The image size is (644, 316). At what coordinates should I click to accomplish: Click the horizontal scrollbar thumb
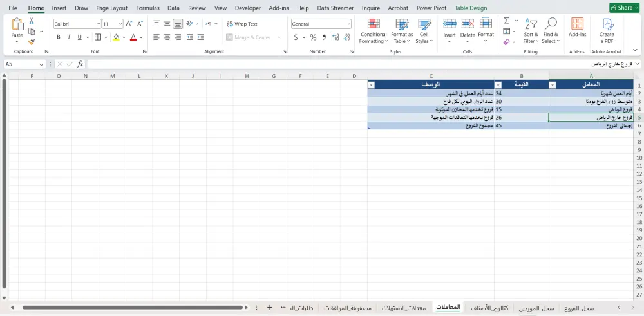pos(133,308)
